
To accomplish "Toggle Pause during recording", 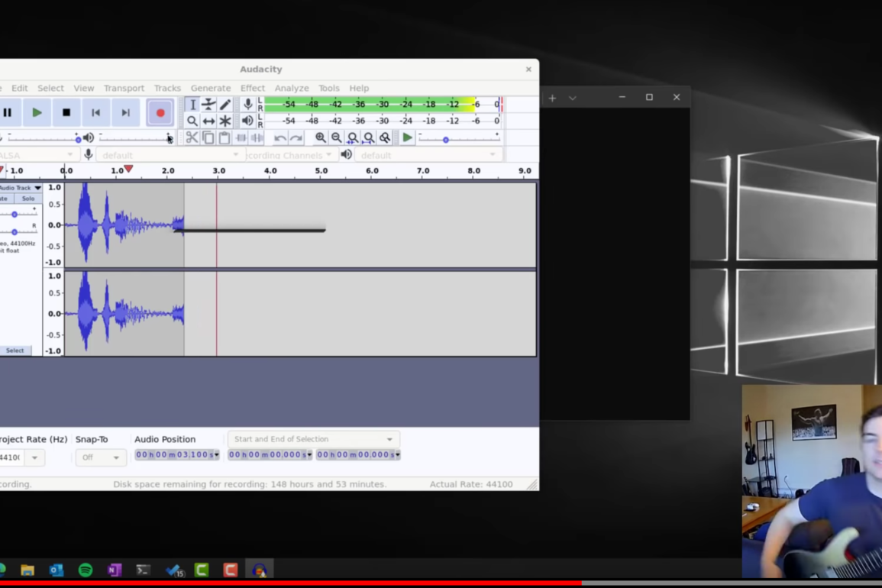I will (x=8, y=113).
